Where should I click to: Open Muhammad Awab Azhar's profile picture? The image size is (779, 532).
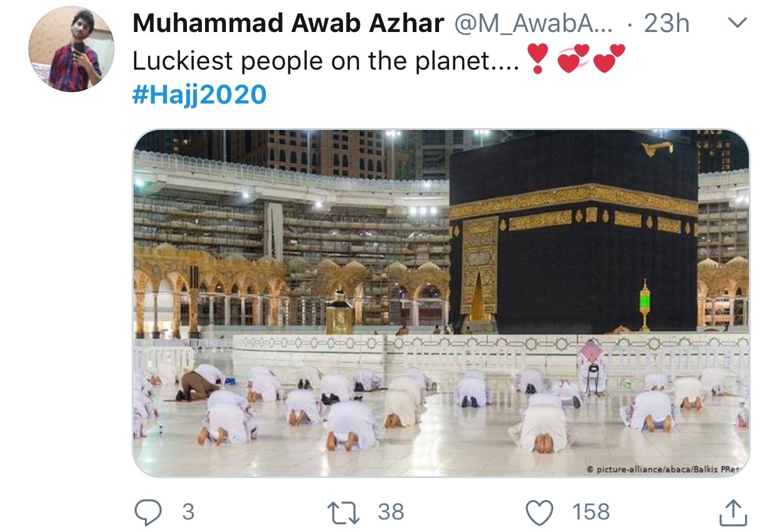click(72, 49)
